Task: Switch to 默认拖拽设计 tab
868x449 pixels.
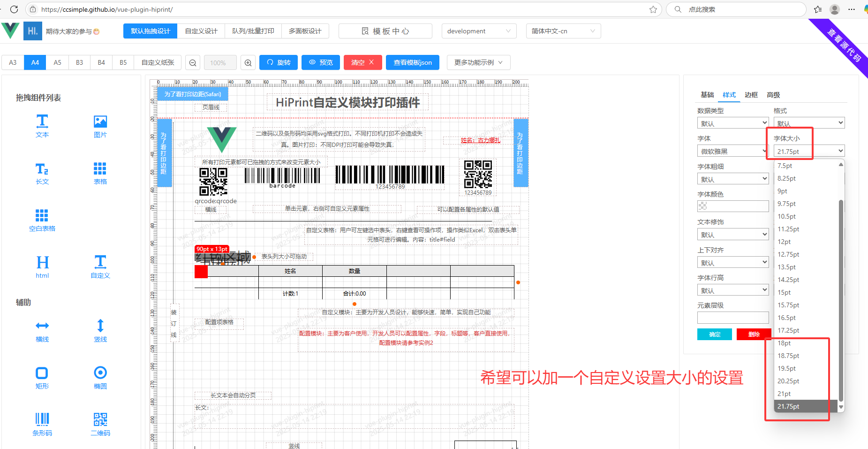Action: (151, 31)
